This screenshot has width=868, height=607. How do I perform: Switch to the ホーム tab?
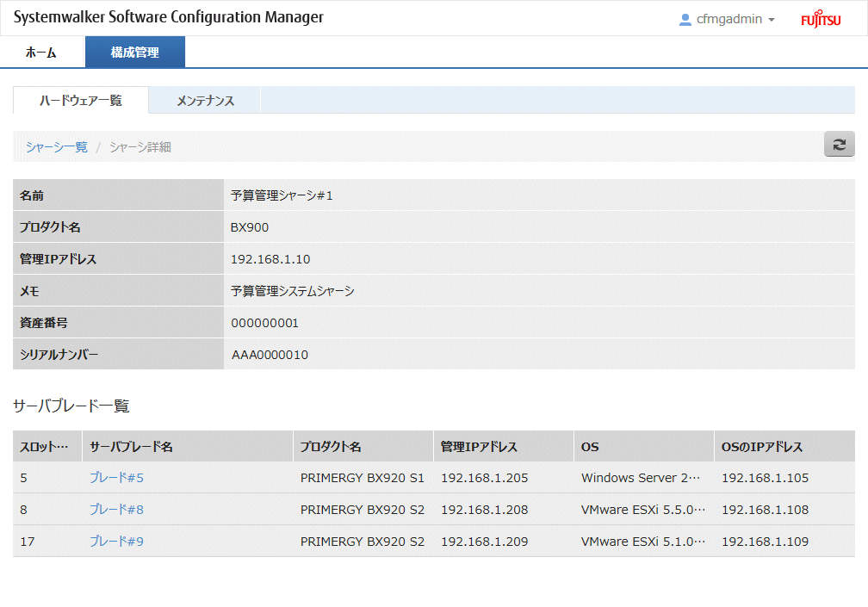pyautogui.click(x=41, y=53)
